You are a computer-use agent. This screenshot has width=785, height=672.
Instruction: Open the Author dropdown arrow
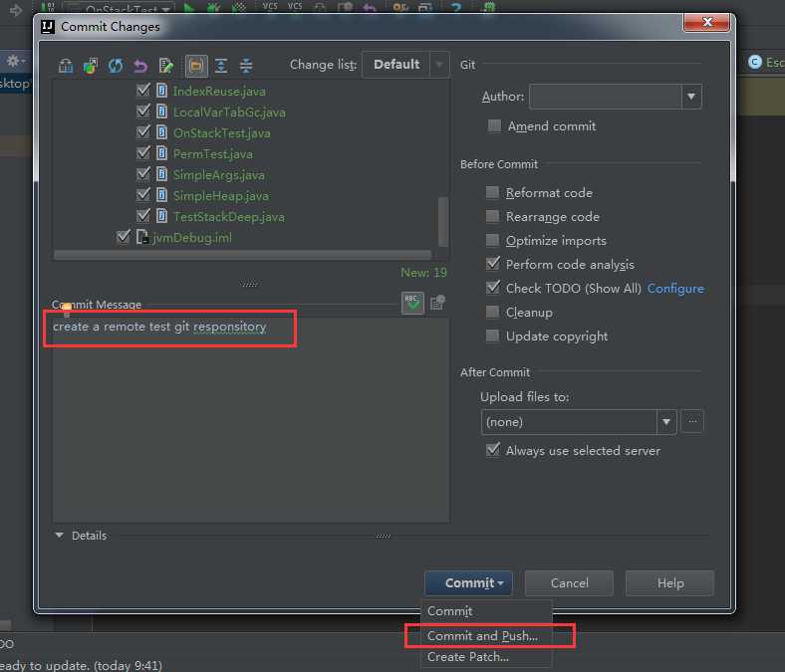coord(691,97)
